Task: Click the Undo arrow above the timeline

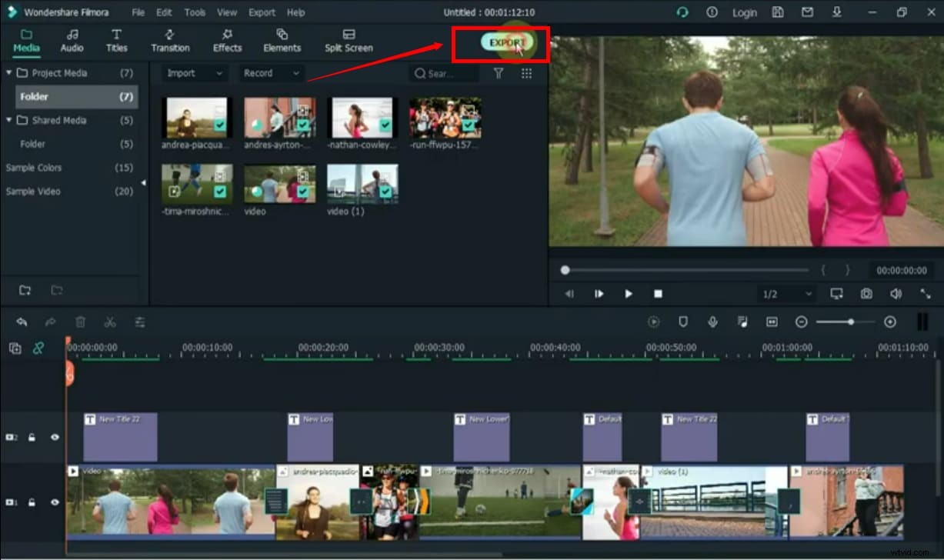Action: coord(22,322)
